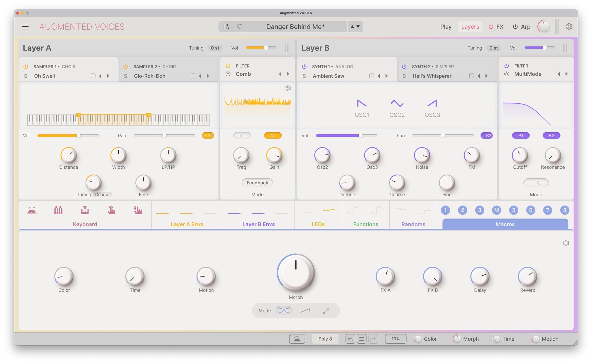
Task: Adjust the Layer B header Vol slider
Action: click(x=539, y=48)
